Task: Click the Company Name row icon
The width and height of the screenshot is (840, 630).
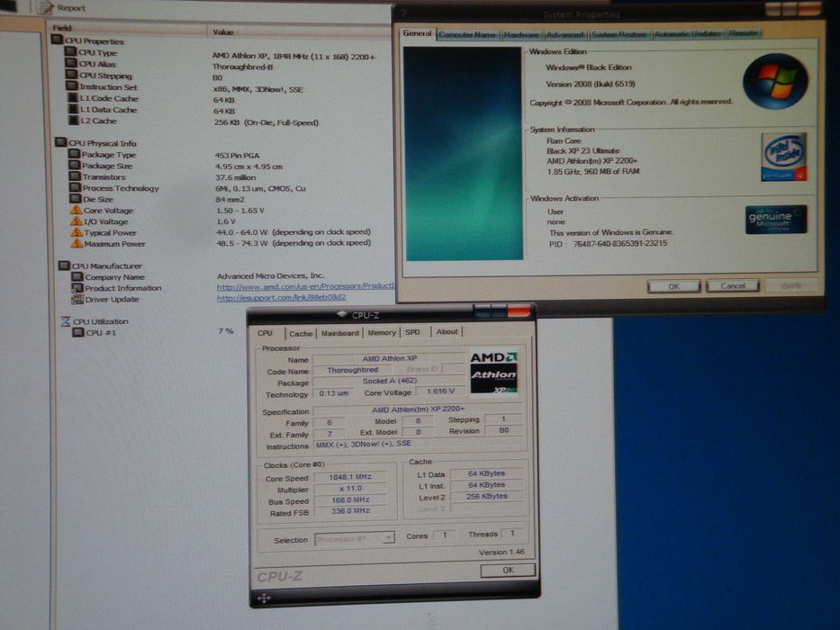Action: (x=77, y=276)
